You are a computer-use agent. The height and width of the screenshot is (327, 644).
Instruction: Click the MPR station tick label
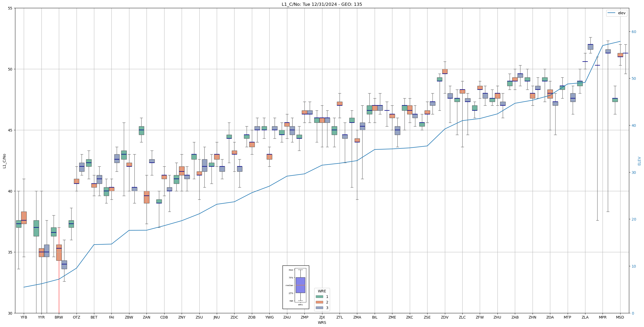pos(603,317)
